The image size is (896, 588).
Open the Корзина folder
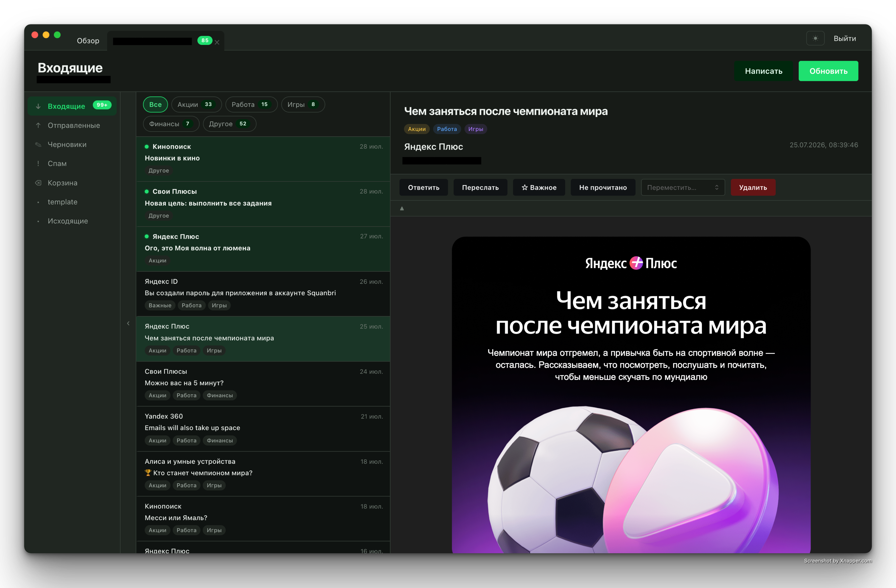[x=72, y=183]
